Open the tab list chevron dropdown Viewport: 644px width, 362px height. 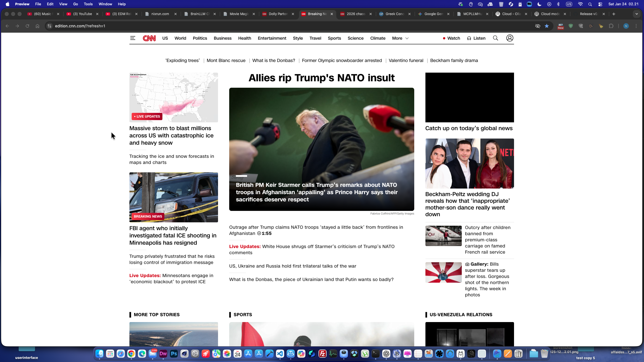click(x=636, y=14)
